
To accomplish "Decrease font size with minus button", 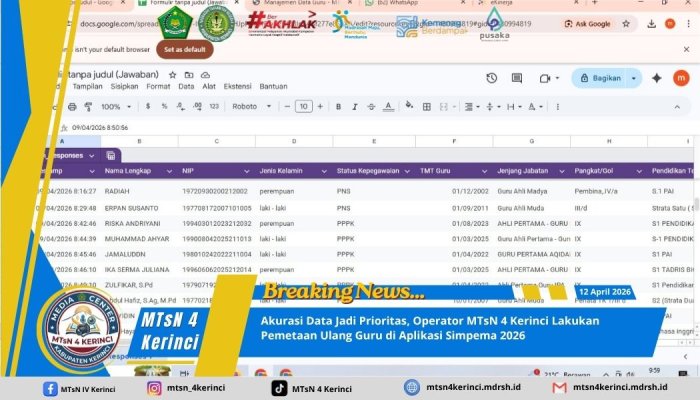I will (x=287, y=107).
